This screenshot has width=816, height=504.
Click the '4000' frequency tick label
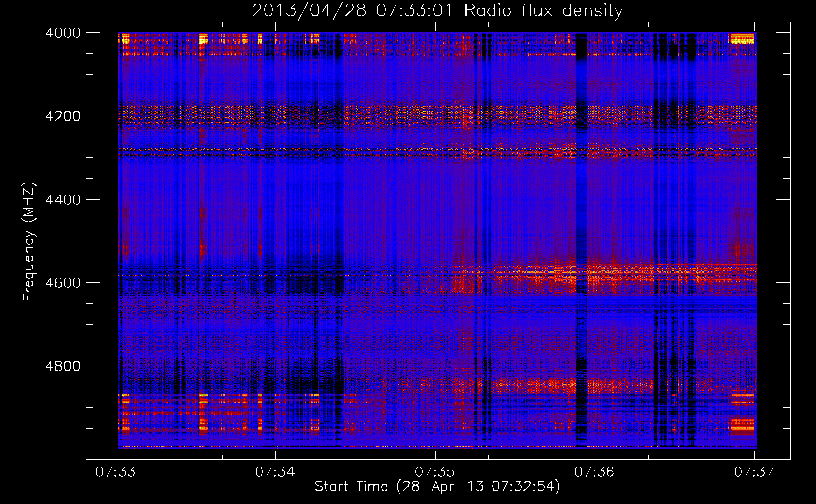pos(63,33)
